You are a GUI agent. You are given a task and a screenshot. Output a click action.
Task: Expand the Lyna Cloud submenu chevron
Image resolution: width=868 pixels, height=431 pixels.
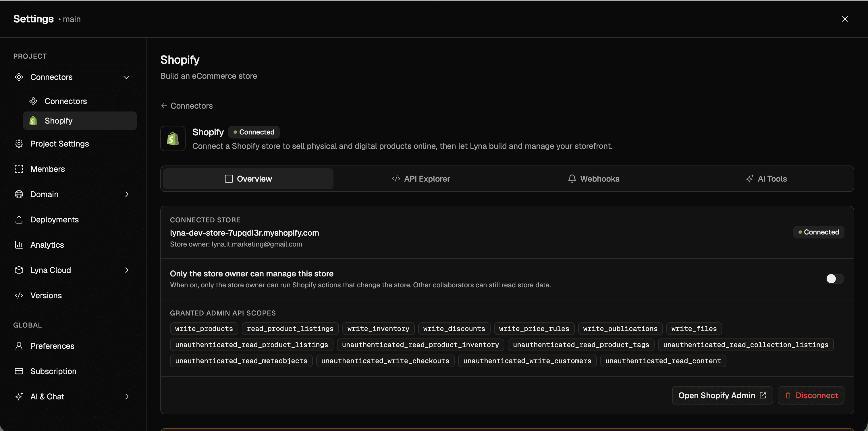[127, 270]
